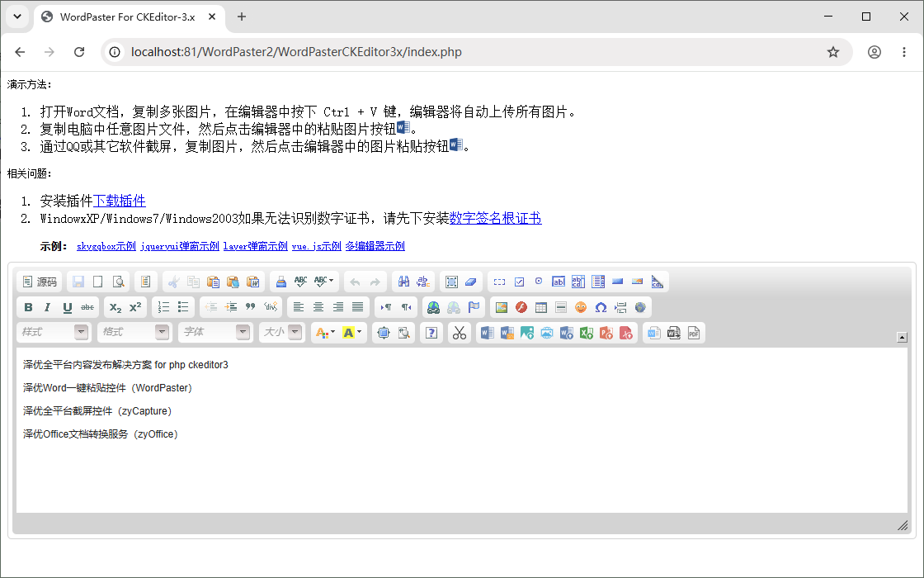Open the find (binoculars) tool
The width and height of the screenshot is (924, 578).
pyautogui.click(x=403, y=282)
